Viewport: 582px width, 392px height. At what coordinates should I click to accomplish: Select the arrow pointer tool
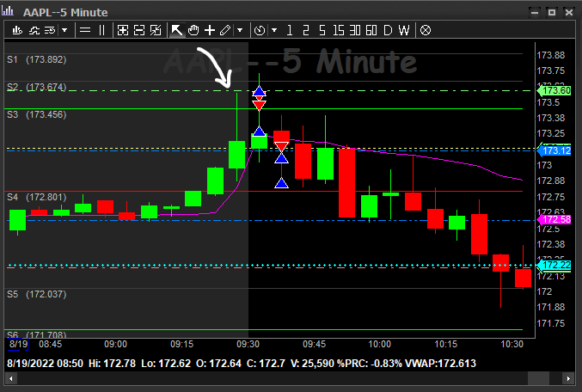tap(177, 30)
